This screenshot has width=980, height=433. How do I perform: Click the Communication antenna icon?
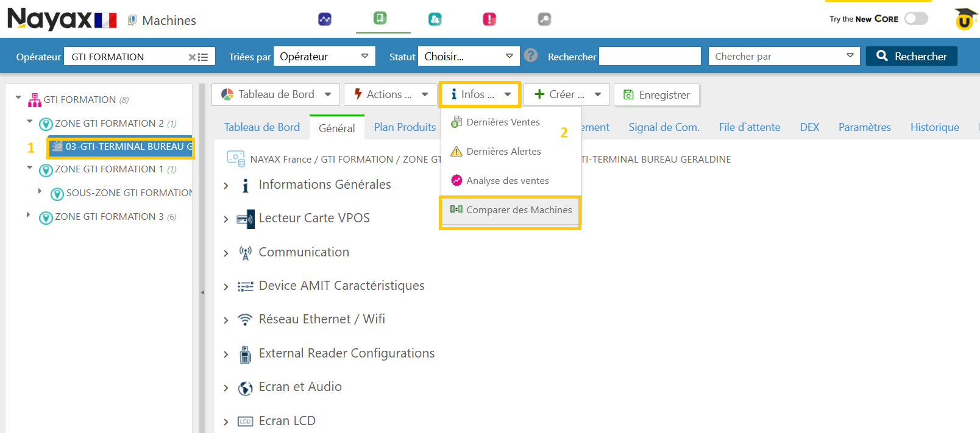point(245,253)
